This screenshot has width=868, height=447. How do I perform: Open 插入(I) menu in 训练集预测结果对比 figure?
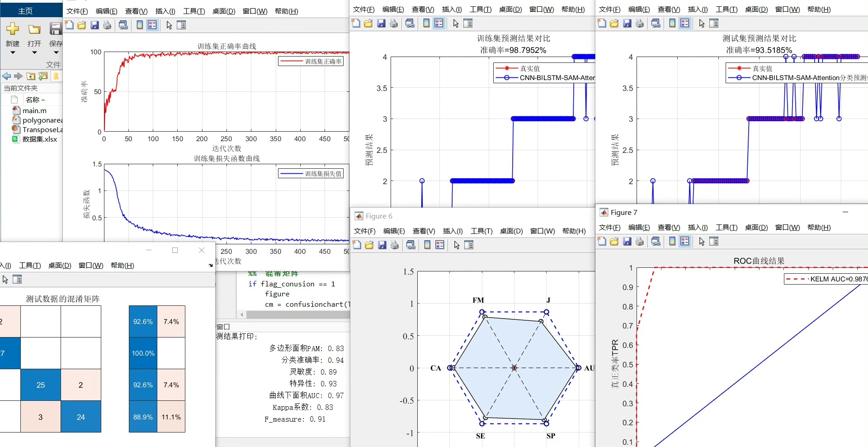point(452,10)
